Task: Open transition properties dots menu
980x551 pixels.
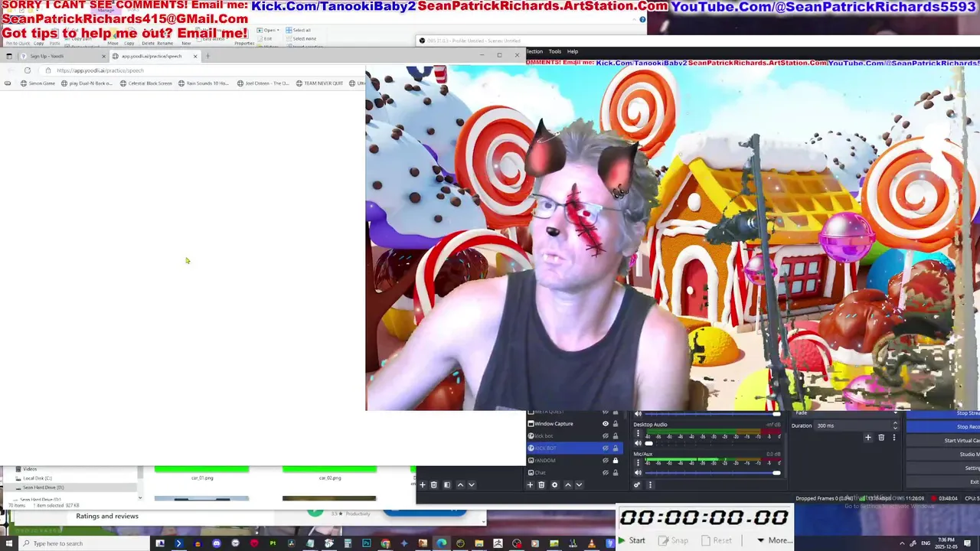Action: click(x=893, y=438)
